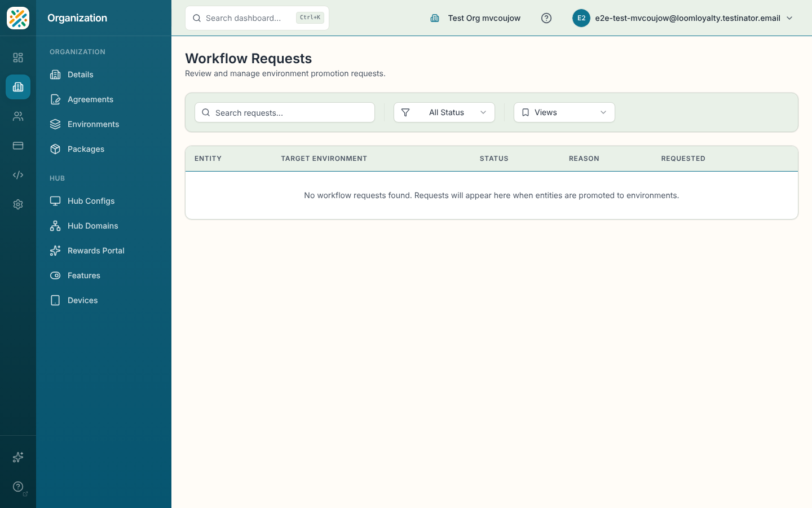Open the billing card icon in the left rail
This screenshot has height=508, width=812.
click(18, 146)
